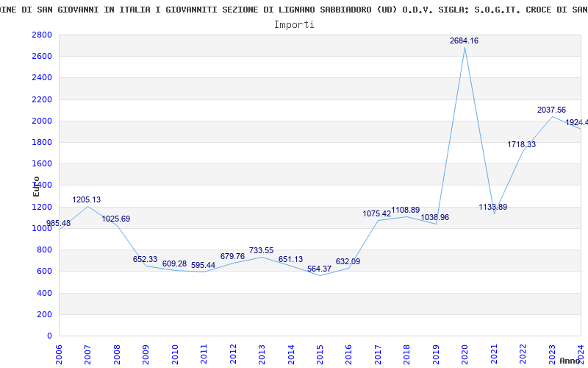This screenshot has height=368, width=588.
Task: Click the 652.33 data label
Action: pyautogui.click(x=145, y=260)
